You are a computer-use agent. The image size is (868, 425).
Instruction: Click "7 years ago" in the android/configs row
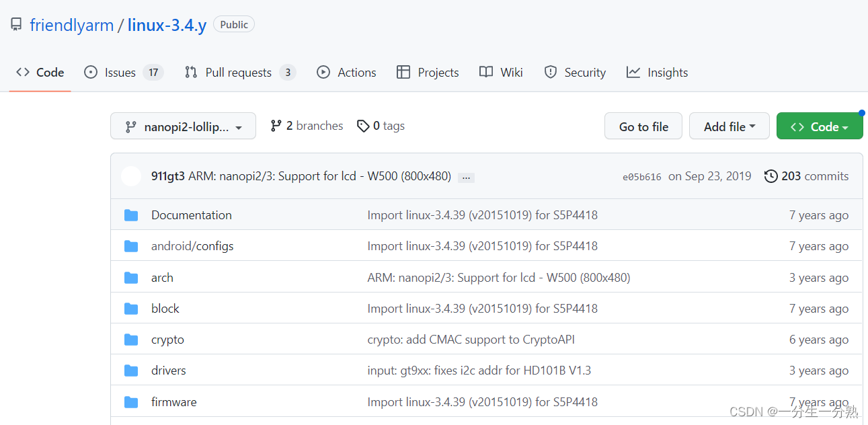pos(819,246)
